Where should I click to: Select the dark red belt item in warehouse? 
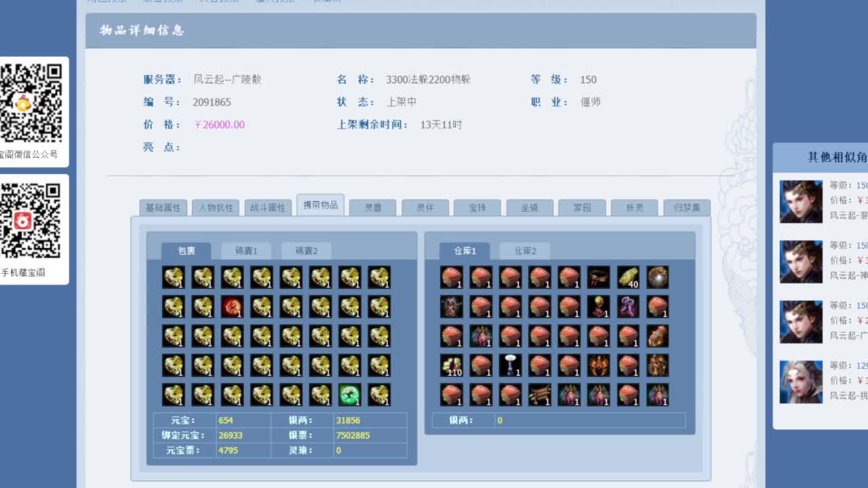click(x=599, y=277)
